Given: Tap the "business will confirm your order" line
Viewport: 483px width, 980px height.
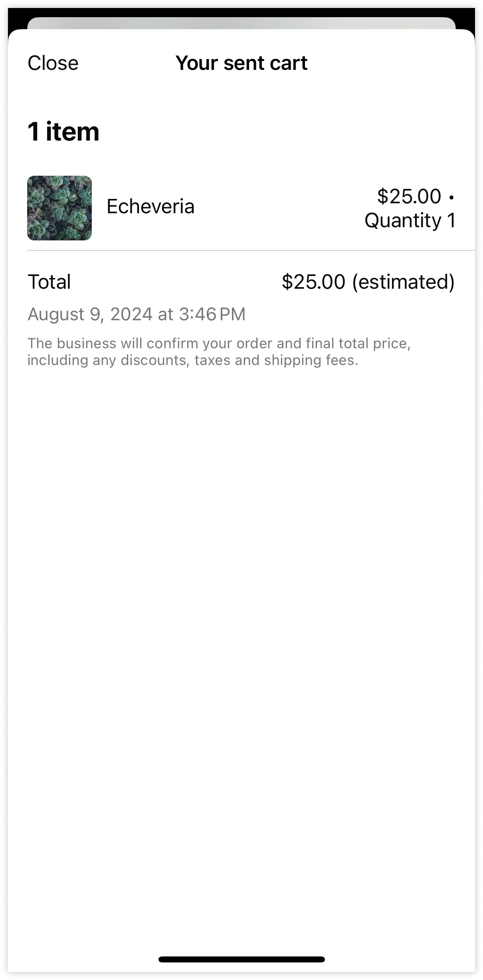Looking at the screenshot, I should pyautogui.click(x=219, y=343).
